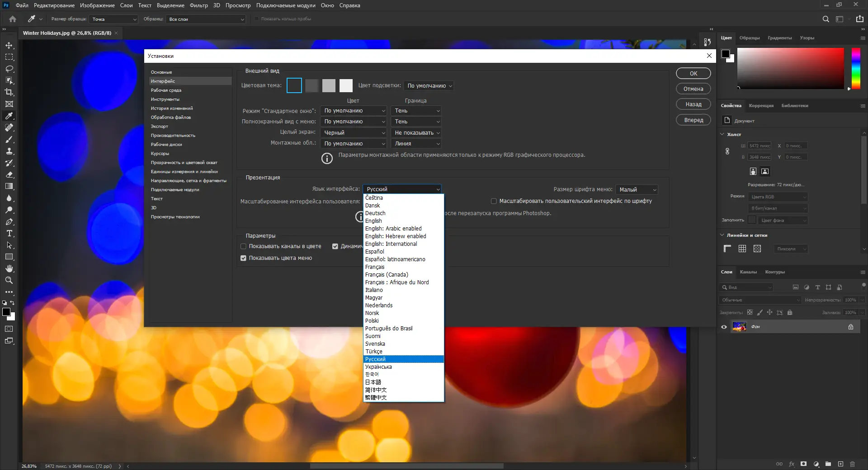The width and height of the screenshot is (868, 470).
Task: Open 'Размер образца' dropdown in options bar
Action: point(113,19)
